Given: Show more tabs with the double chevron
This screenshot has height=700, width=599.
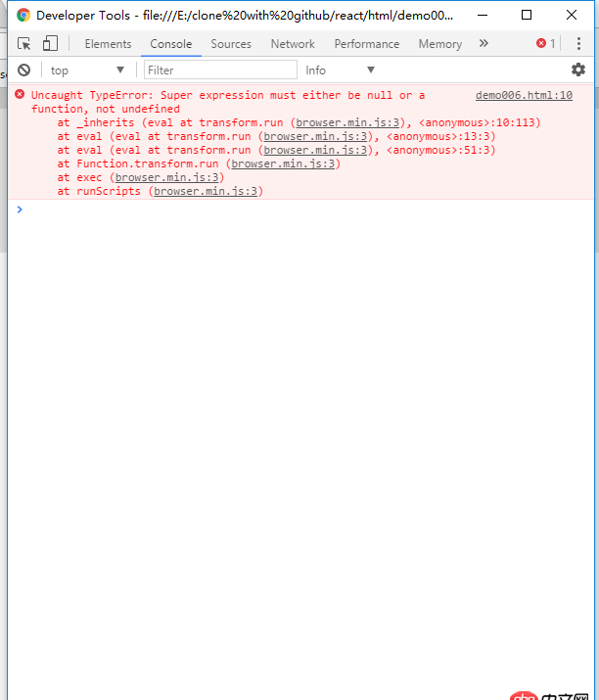Looking at the screenshot, I should 484,43.
